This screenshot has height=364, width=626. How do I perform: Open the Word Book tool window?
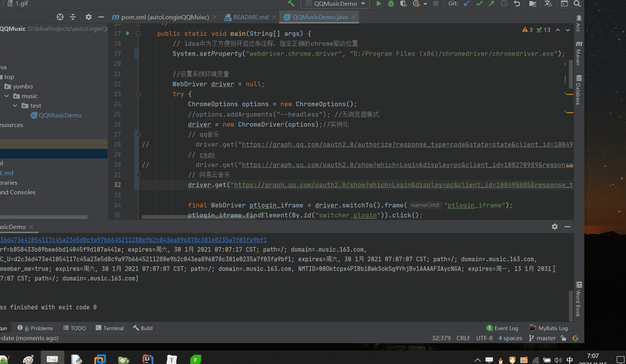[x=579, y=299]
